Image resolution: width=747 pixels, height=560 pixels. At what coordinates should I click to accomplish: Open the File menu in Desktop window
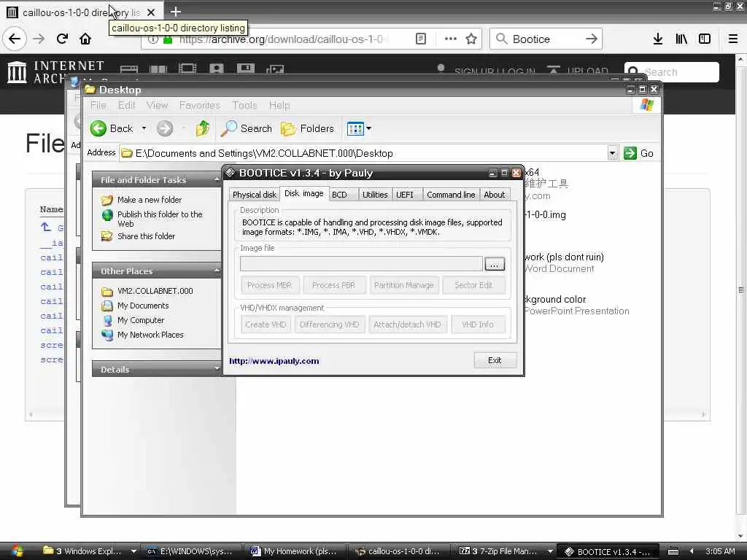pos(98,105)
